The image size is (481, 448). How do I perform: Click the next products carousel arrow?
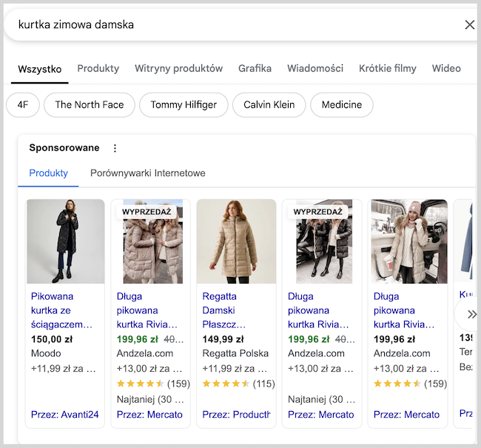click(x=471, y=314)
